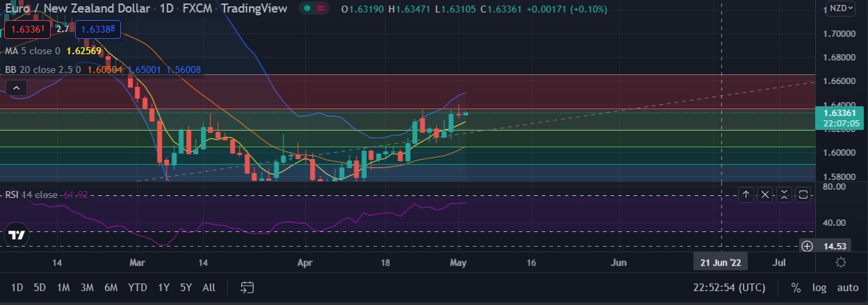The image size is (868, 305).
Task: Maximize the RSI pane
Action: click(803, 195)
